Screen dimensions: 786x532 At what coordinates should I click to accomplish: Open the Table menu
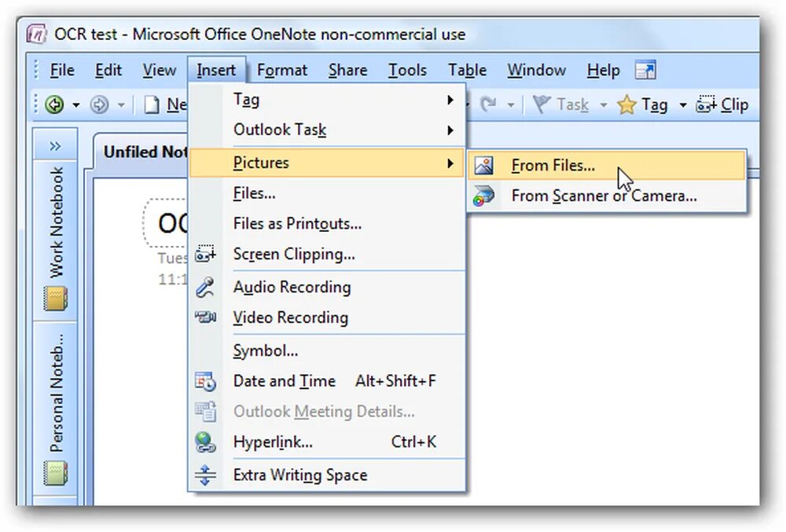pyautogui.click(x=467, y=70)
